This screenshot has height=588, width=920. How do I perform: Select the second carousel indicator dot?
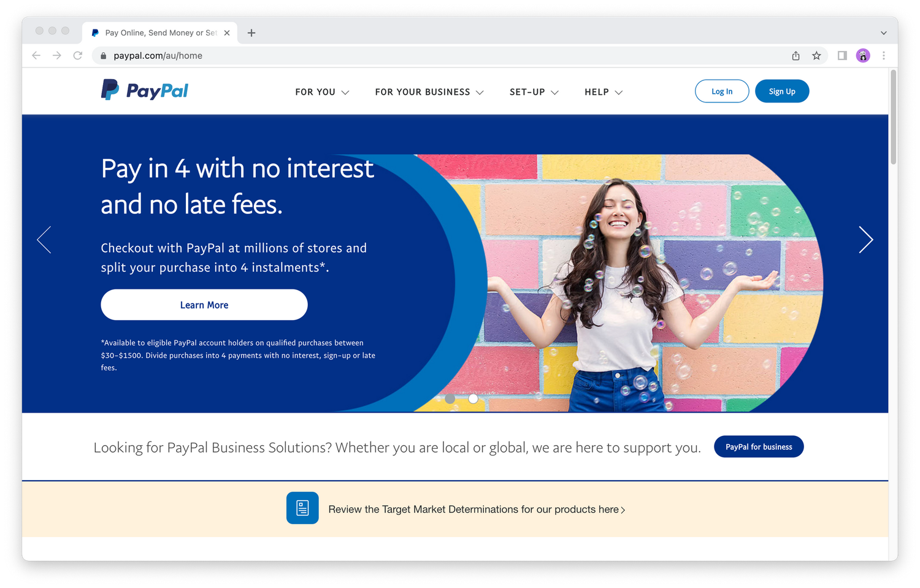473,399
